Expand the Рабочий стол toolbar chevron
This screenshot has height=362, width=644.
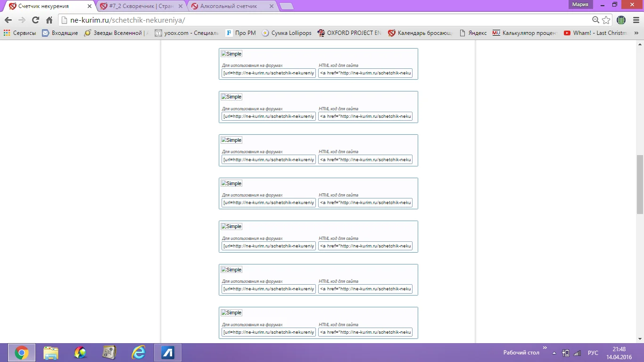click(545, 348)
